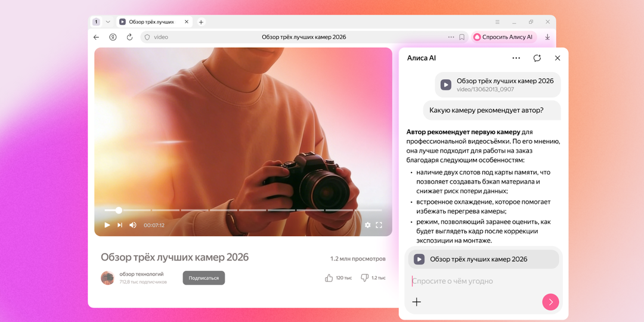Image resolution: width=644 pixels, height=322 pixels.
Task: Select the Обзор трёх лучших browser tab
Action: (x=154, y=22)
